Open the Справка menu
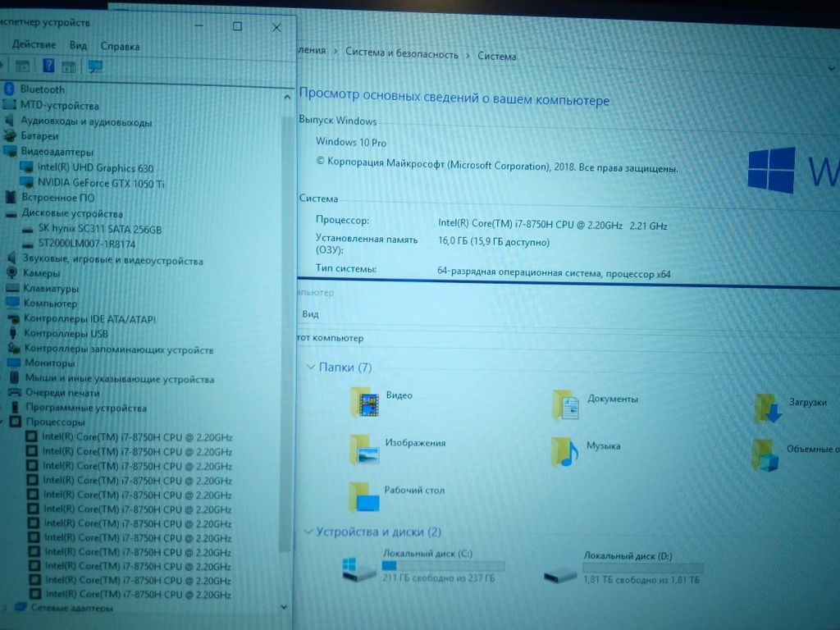The image size is (840, 630). (x=120, y=47)
